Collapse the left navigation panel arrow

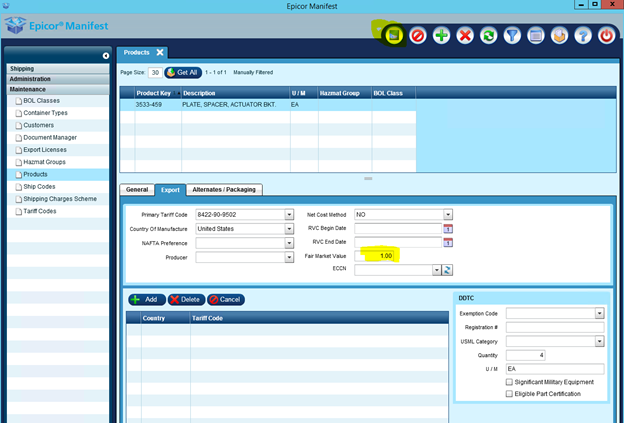pyautogui.click(x=105, y=55)
